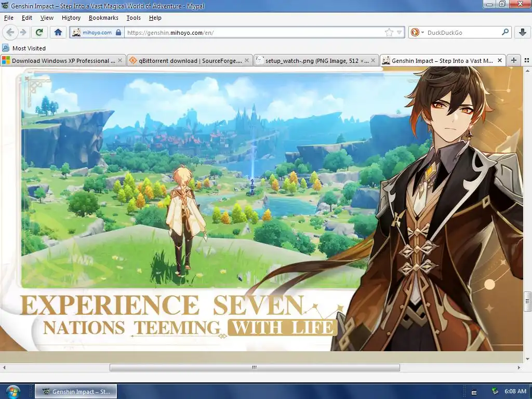
Task: Close the qBittorrent SourceForge tab
Action: (x=247, y=60)
